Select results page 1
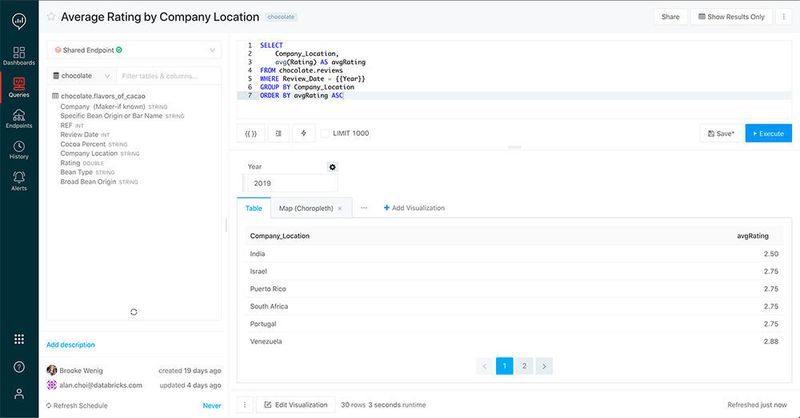This screenshot has width=800, height=418. (504, 366)
